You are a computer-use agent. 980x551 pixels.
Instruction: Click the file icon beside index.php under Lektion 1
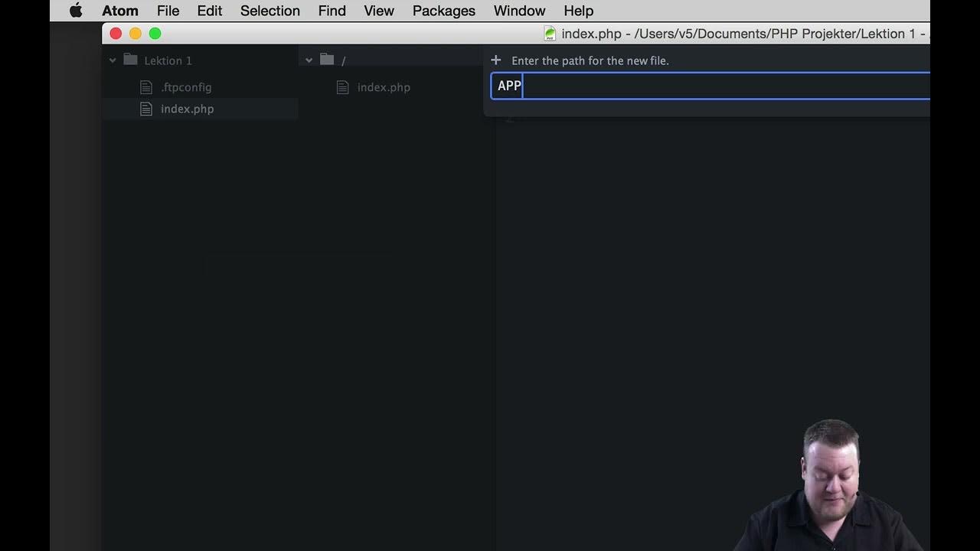pos(146,109)
